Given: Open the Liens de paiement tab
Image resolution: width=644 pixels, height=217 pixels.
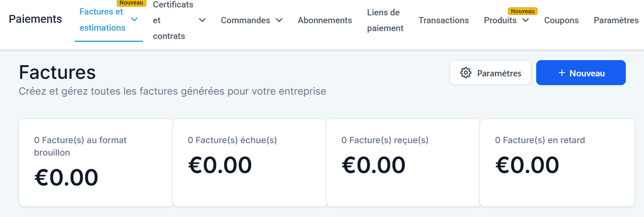Looking at the screenshot, I should coord(385,20).
